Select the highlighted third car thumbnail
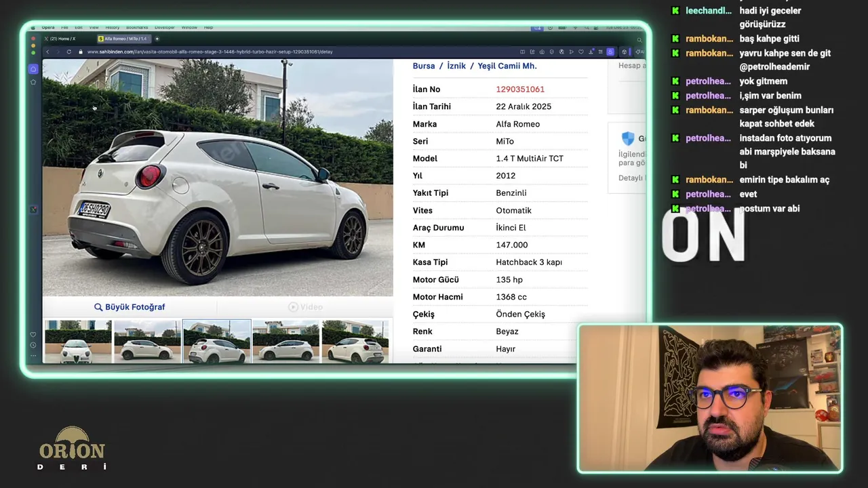Viewport: 868px width, 488px height. point(217,342)
